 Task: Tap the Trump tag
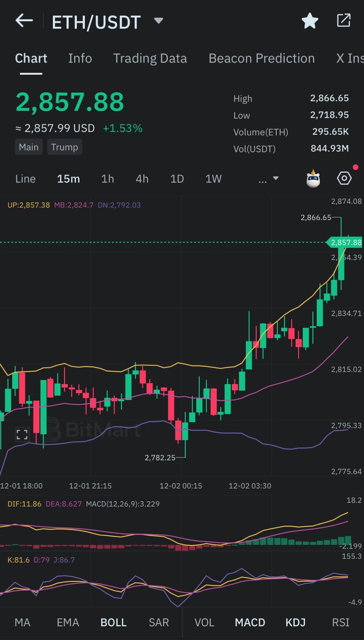[64, 147]
